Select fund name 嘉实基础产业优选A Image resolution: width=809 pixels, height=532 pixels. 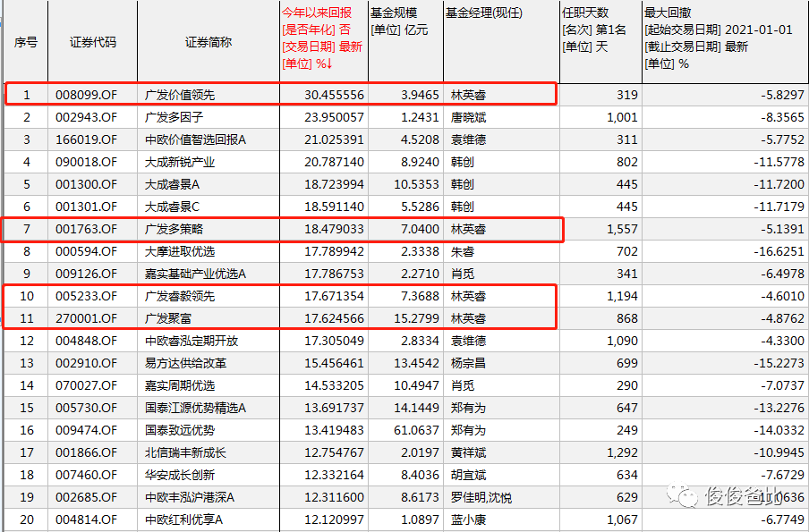pyautogui.click(x=195, y=274)
